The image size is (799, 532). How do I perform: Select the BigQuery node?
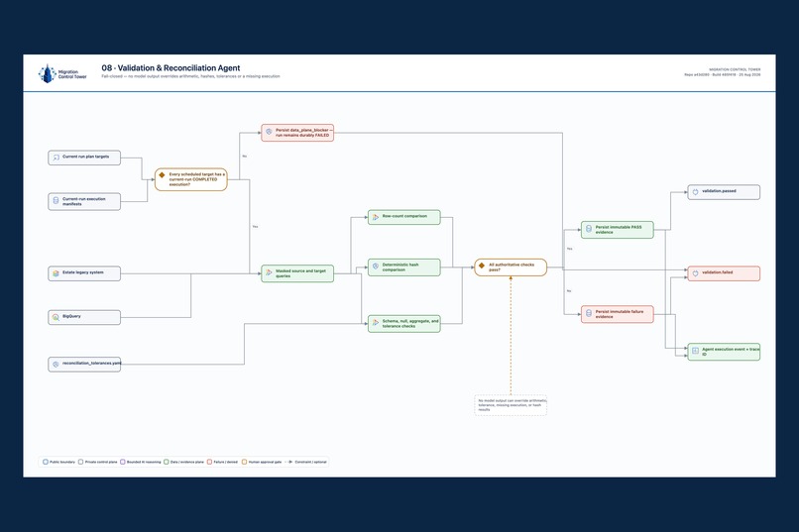[x=84, y=317]
